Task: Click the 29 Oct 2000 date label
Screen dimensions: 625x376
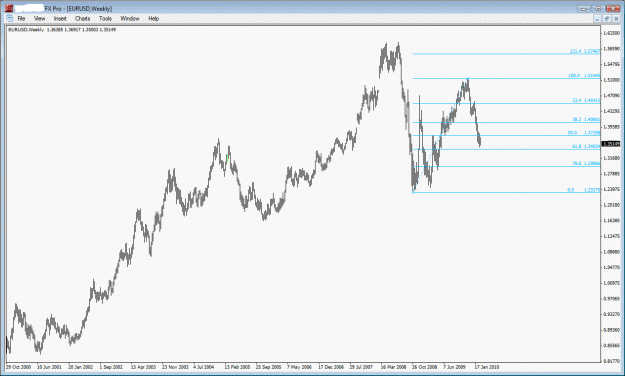Action: [18, 367]
